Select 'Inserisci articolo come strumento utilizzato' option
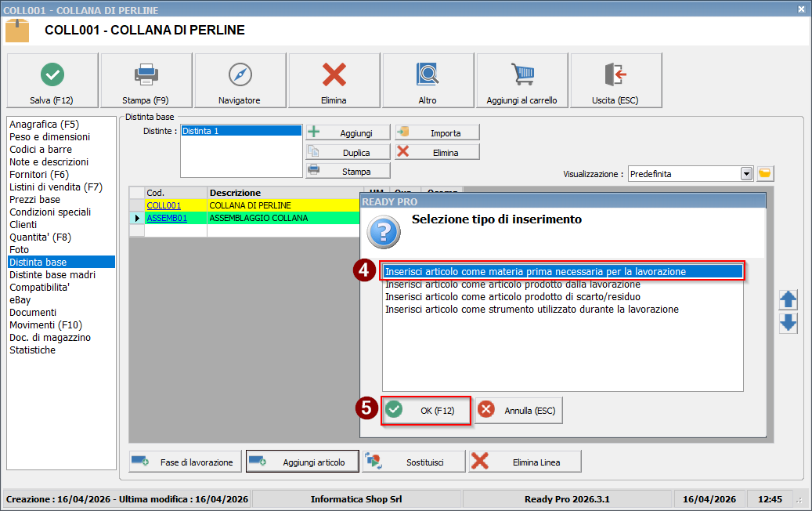Screen dimensions: 812x511 532,310
